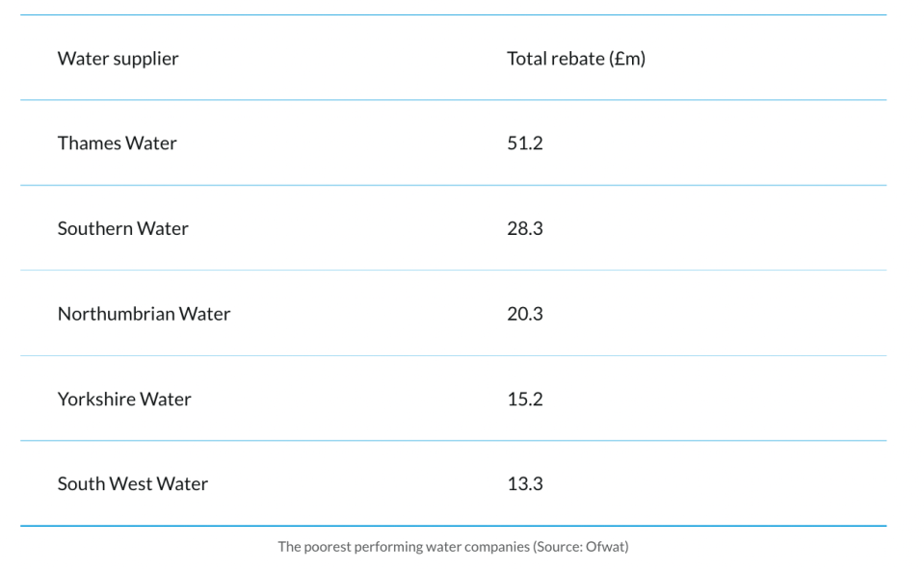Click the table caption below the table
This screenshot has height=569, width=924.
tap(453, 547)
